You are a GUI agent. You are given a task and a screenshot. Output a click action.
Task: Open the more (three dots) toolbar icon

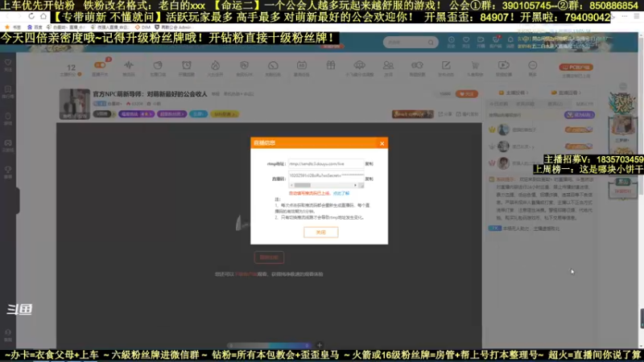[x=532, y=65]
